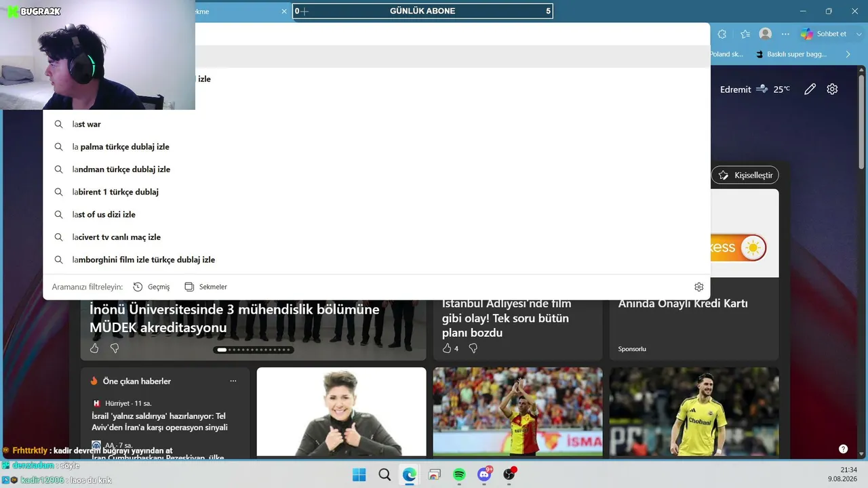Click the pencil edit icon beside weather
The width and height of the screenshot is (868, 488).
point(810,89)
